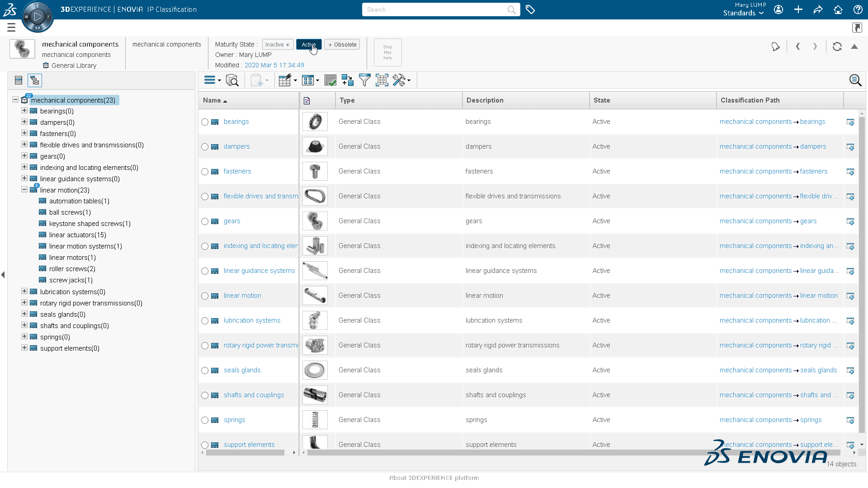Click the filter/funnel icon in toolbar
The image size is (868, 488).
364,80
